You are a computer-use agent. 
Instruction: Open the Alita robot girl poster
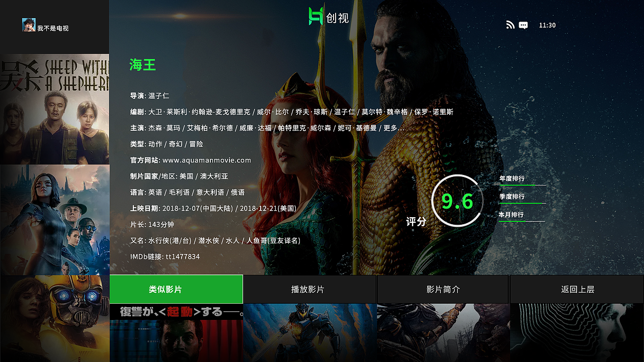[54, 220]
